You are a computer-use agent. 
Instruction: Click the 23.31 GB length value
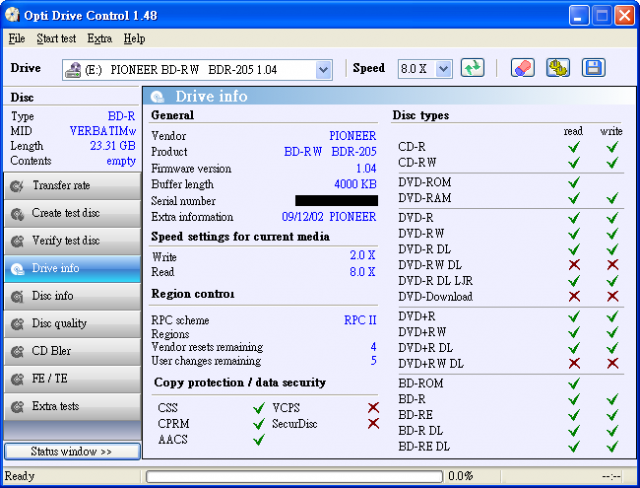pos(113,146)
